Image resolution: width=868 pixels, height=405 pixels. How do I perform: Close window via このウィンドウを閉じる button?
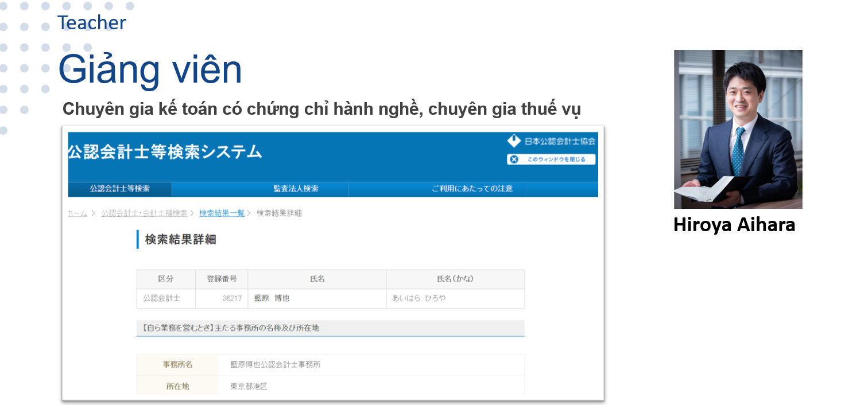point(551,159)
